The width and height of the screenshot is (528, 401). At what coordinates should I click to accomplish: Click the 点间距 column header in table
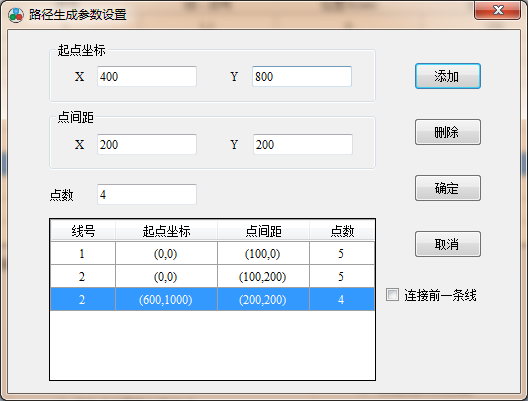[x=263, y=231]
